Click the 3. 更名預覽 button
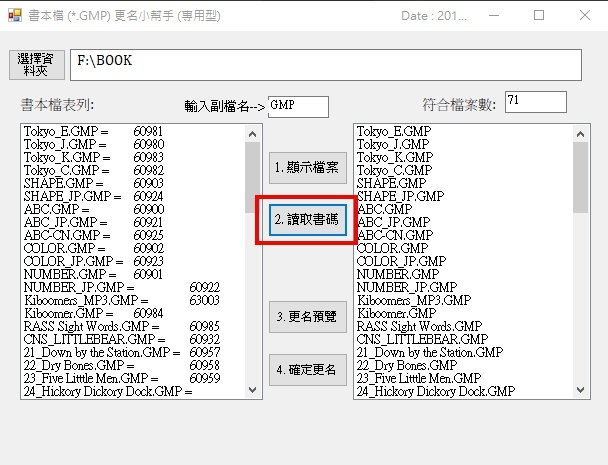The height and width of the screenshot is (465, 608). point(308,316)
